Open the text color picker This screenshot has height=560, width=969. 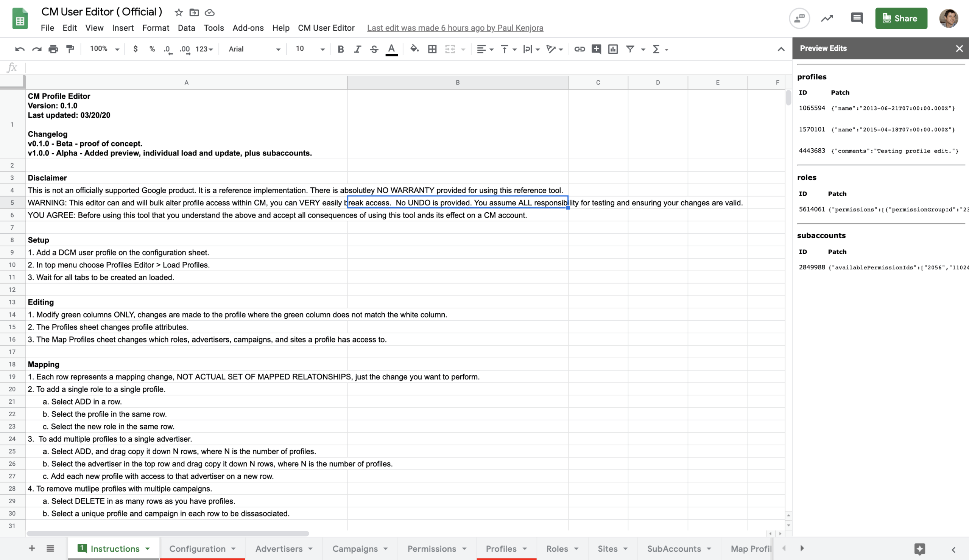(x=391, y=49)
